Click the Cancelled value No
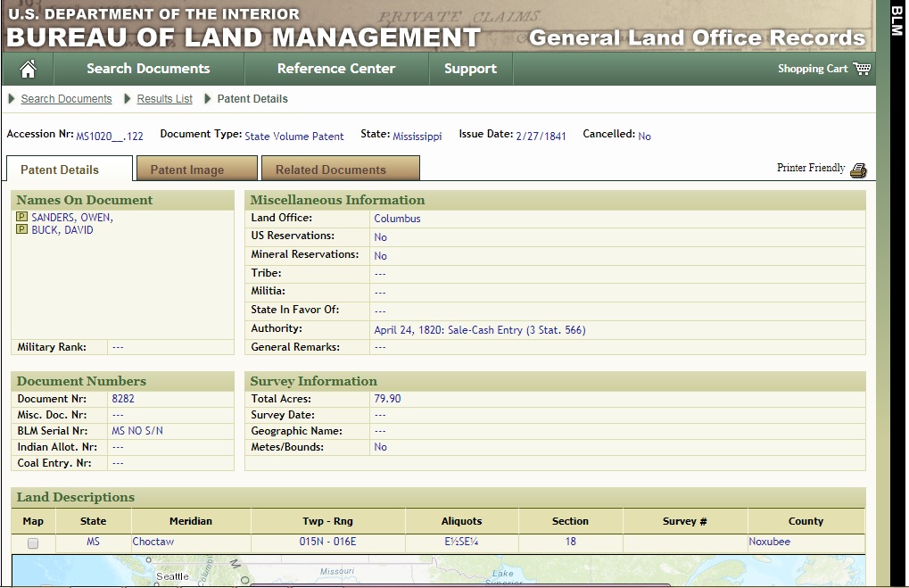Image resolution: width=909 pixels, height=588 pixels. click(644, 137)
